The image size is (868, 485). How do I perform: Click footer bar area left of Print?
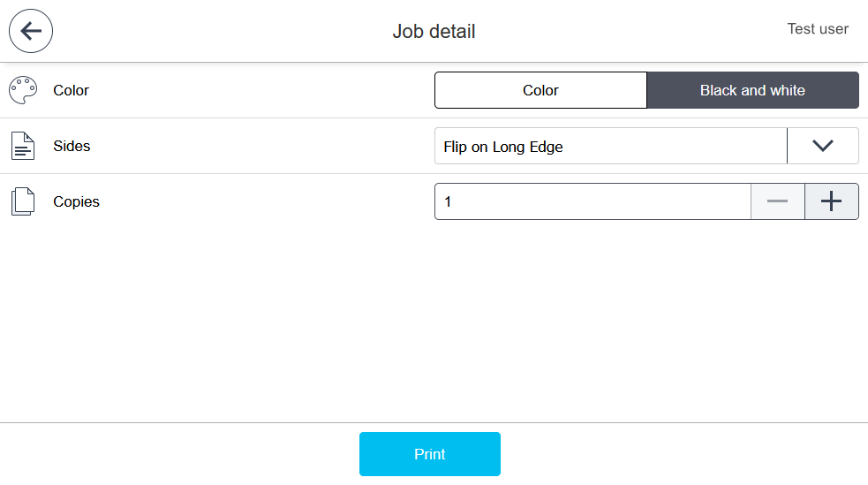click(177, 454)
